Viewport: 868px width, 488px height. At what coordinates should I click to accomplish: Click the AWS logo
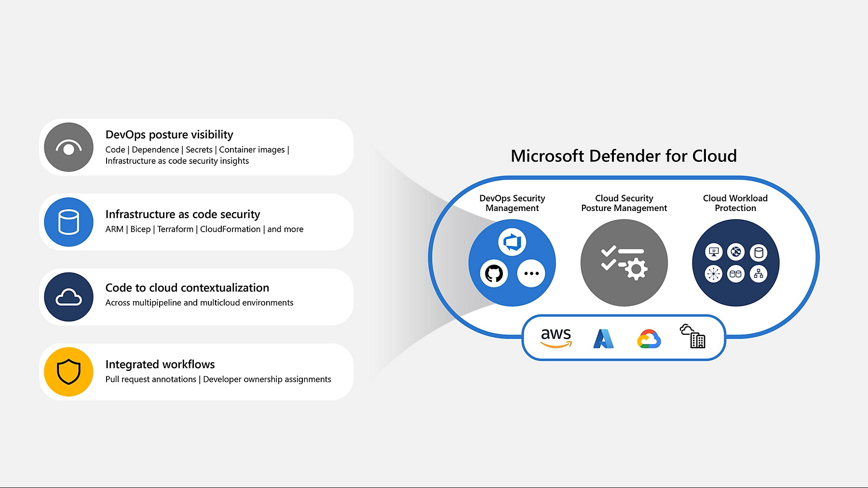[x=556, y=338]
